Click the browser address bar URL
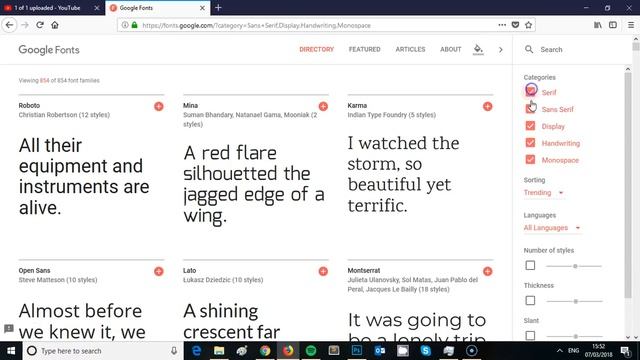Image resolution: width=640 pixels, height=360 pixels. [256, 25]
